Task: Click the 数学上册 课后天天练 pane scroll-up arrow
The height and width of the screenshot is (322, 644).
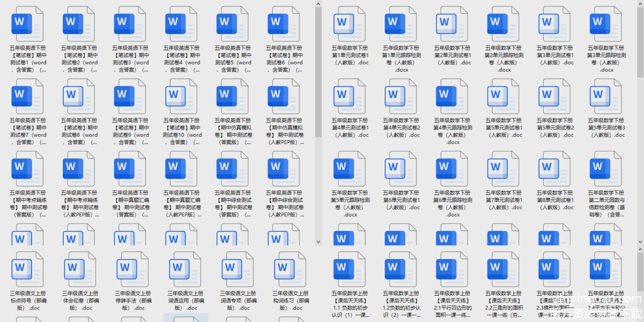Action: pos(640,250)
